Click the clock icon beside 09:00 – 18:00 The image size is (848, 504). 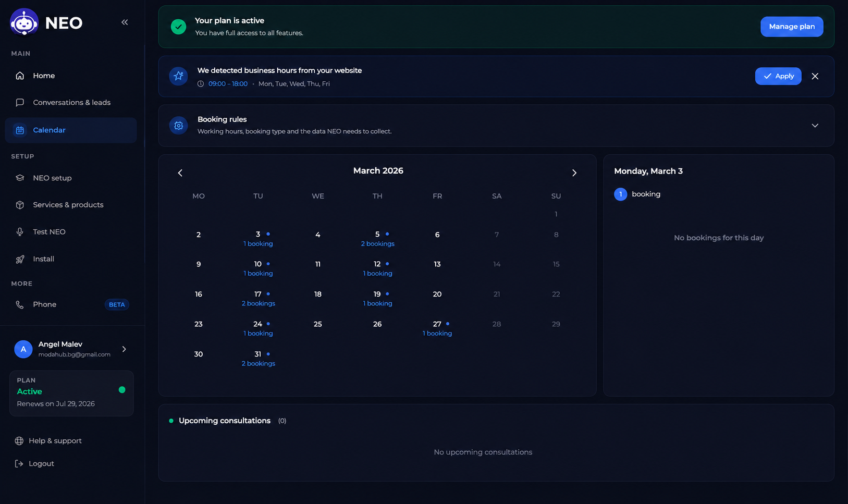[201, 84]
